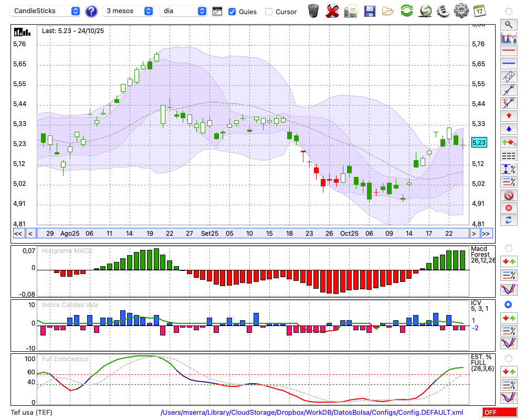
Task: Select the blue horizontal line tool
Action: pos(508,64)
